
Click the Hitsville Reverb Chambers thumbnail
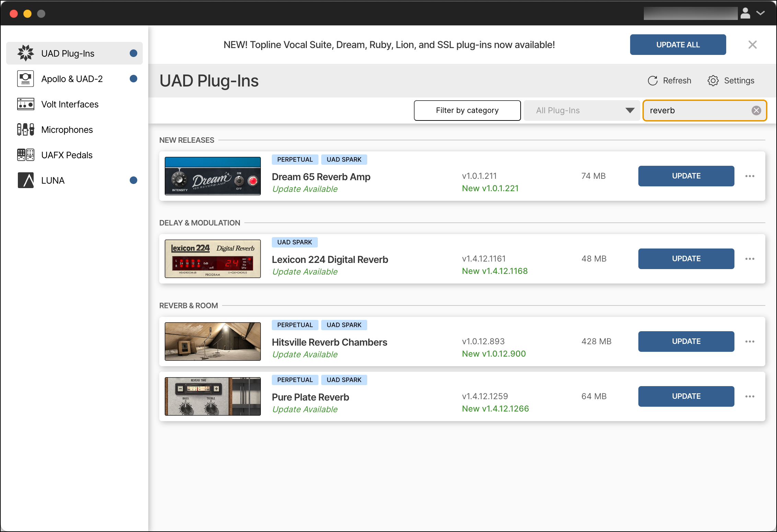(x=212, y=341)
